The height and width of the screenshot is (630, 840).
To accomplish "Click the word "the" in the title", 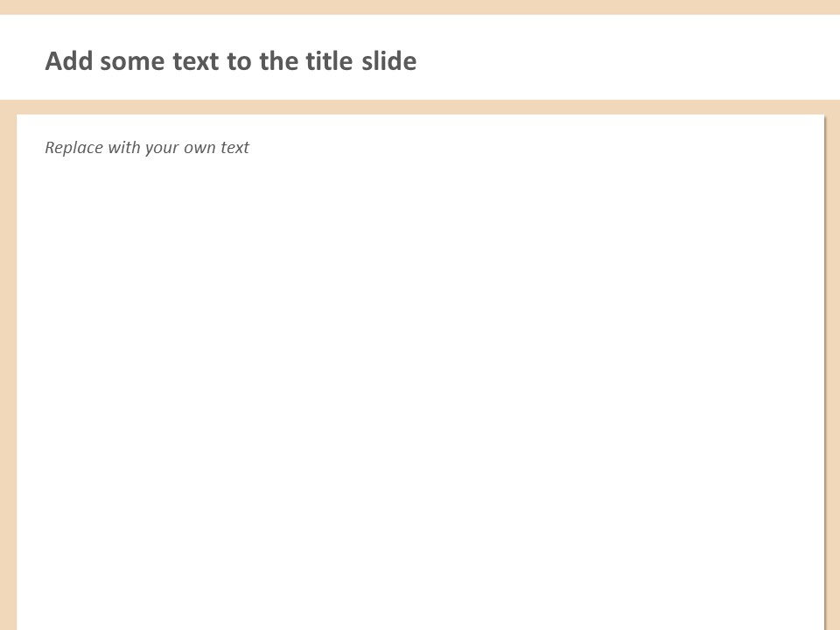I will (278, 61).
